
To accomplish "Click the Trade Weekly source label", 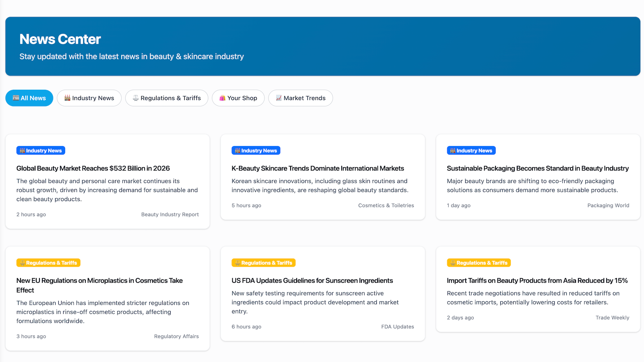I will (612, 317).
